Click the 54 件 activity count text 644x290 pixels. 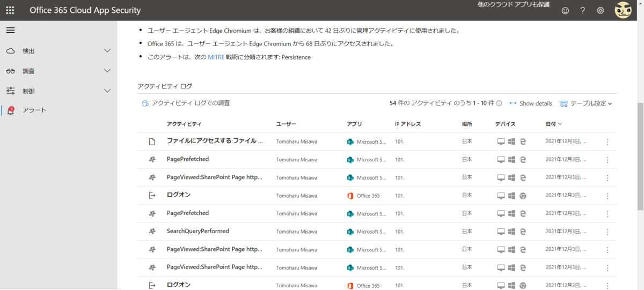click(442, 103)
